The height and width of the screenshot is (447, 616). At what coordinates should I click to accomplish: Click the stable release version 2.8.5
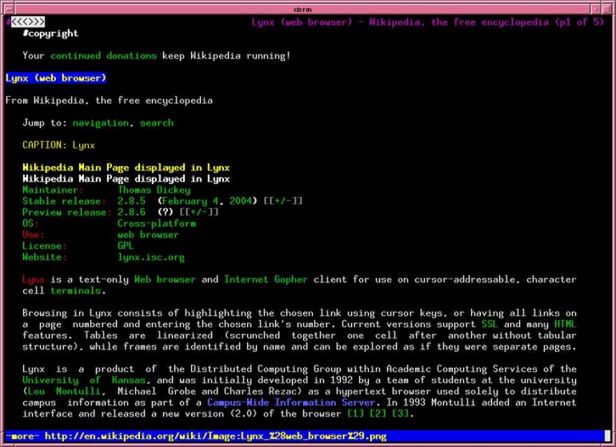coord(131,201)
